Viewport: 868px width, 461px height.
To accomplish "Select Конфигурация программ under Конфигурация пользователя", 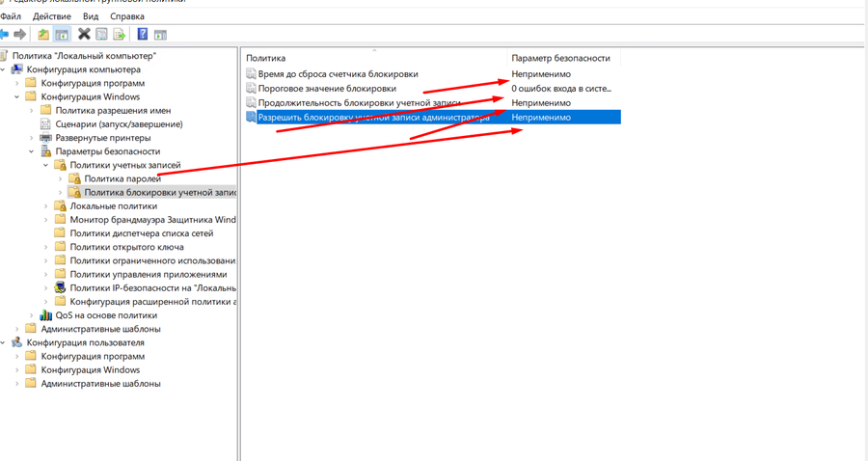I will coord(93,357).
